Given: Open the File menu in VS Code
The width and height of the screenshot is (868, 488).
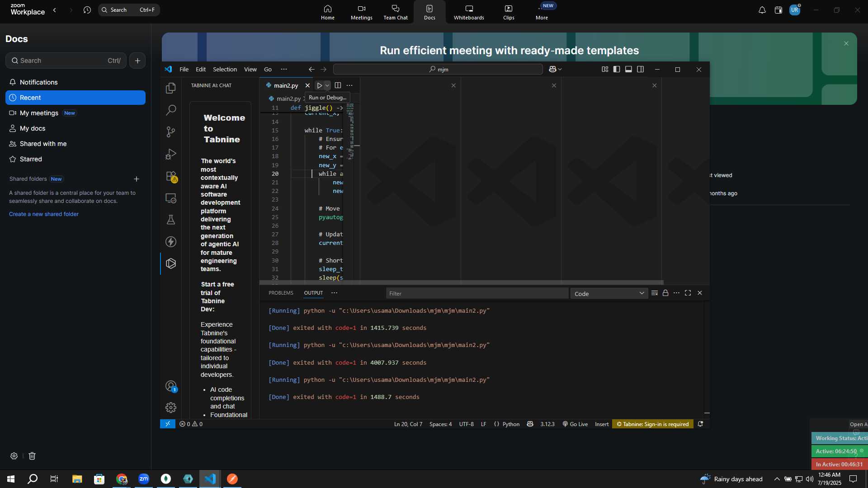Looking at the screenshot, I should click(184, 69).
